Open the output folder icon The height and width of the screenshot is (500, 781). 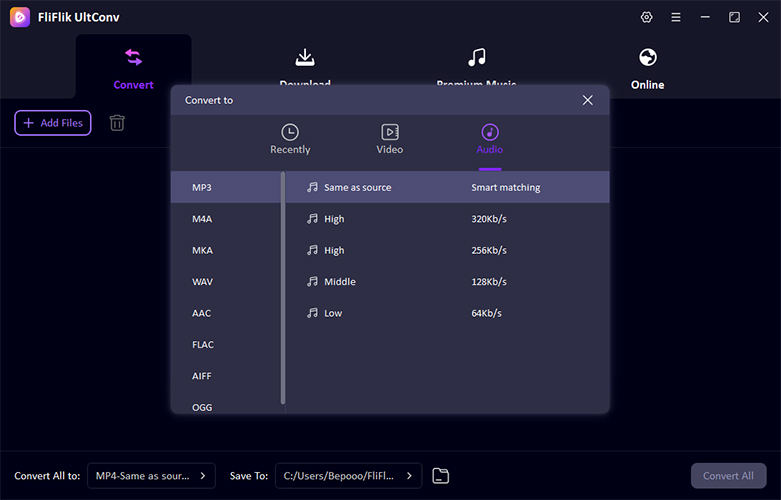(x=441, y=476)
